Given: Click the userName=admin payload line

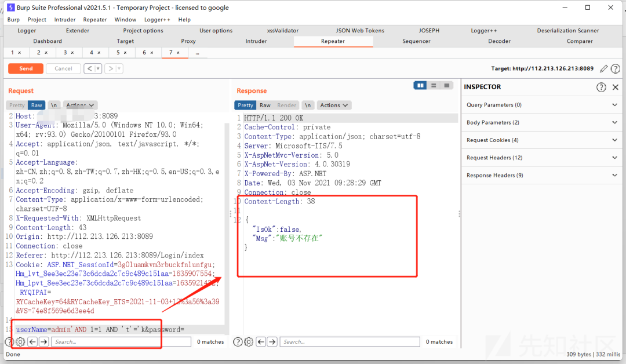Looking at the screenshot, I should point(100,330).
